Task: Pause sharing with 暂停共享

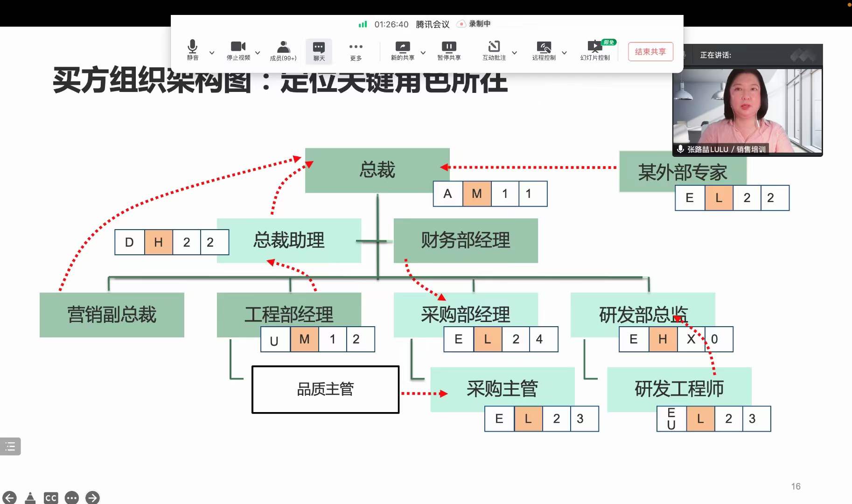Action: point(449,50)
